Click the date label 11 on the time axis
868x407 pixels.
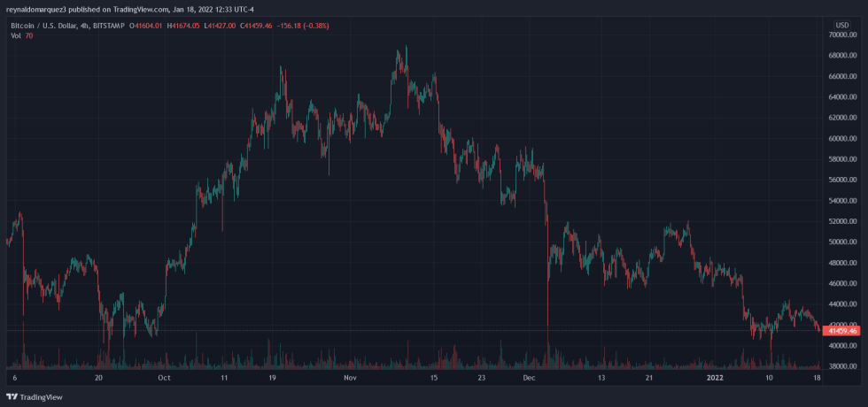click(x=224, y=379)
